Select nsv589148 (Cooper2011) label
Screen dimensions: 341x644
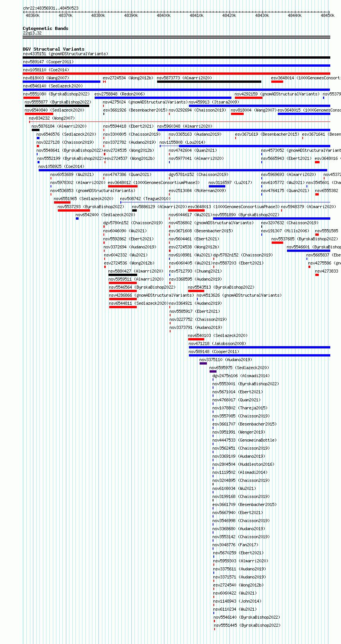214,352
